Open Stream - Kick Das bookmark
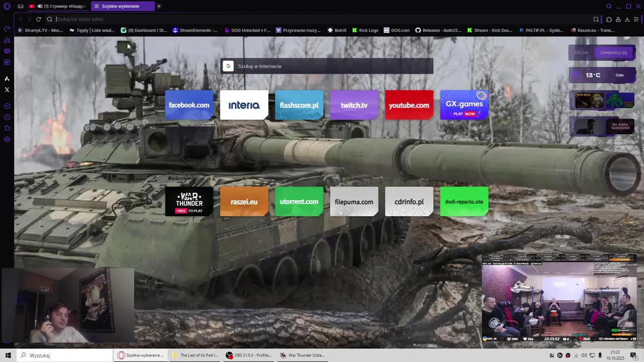Image resolution: width=644 pixels, height=362 pixels. pyautogui.click(x=490, y=30)
